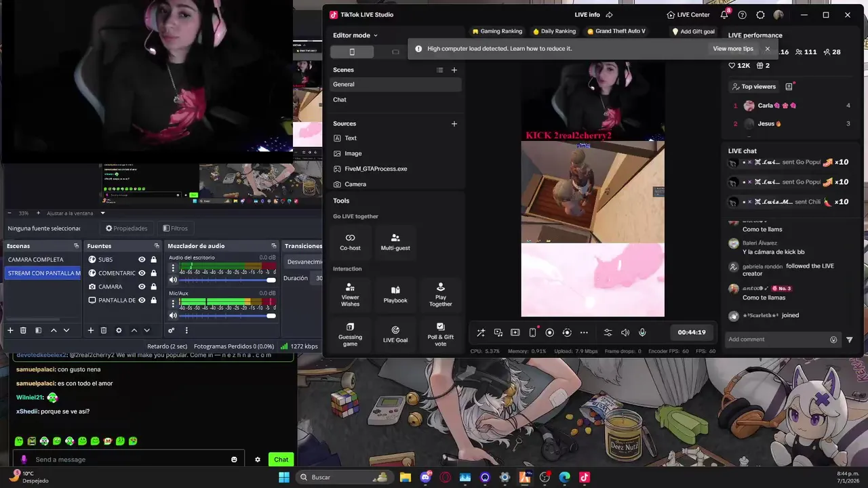This screenshot has height=488, width=868.
Task: Select CAMARA COMPLETA scene in OBS
Action: tap(43, 260)
